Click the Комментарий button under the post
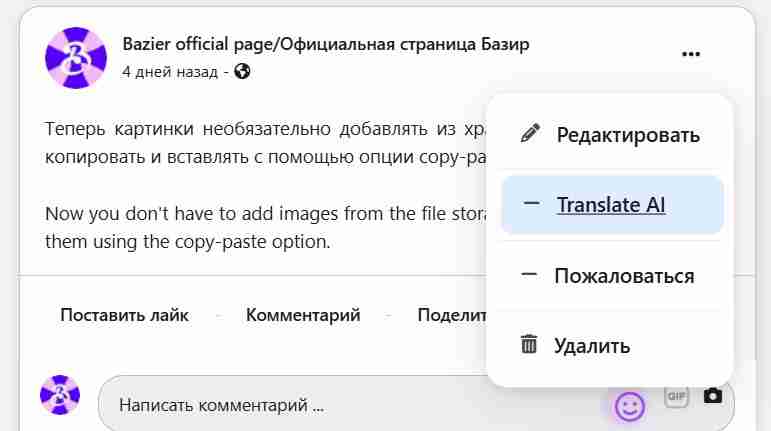 (x=303, y=315)
